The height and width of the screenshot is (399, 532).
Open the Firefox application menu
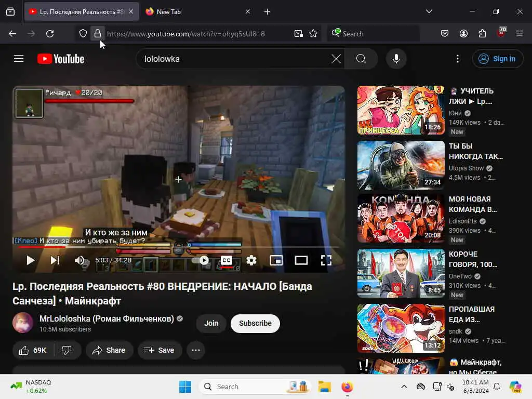pyautogui.click(x=520, y=33)
